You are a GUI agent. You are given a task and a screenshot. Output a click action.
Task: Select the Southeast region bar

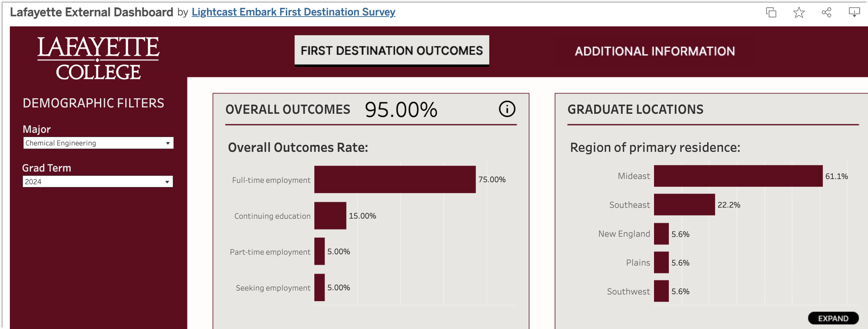point(684,205)
